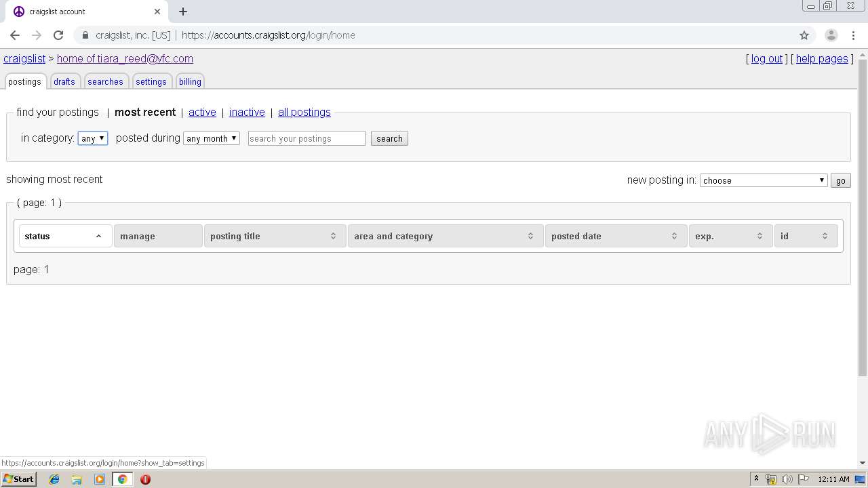Sort by area and category column
Screen dimensions: 868x488
pyautogui.click(x=446, y=236)
